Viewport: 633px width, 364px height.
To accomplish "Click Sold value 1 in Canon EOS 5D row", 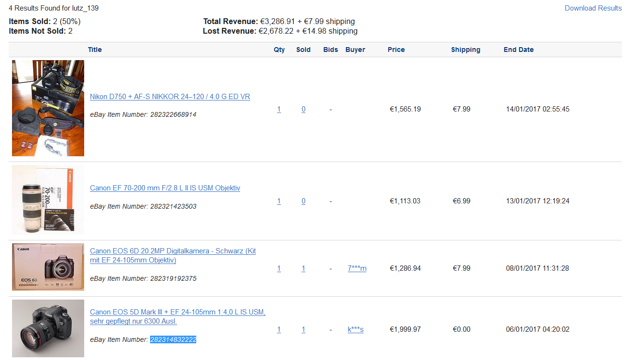I will pyautogui.click(x=304, y=329).
